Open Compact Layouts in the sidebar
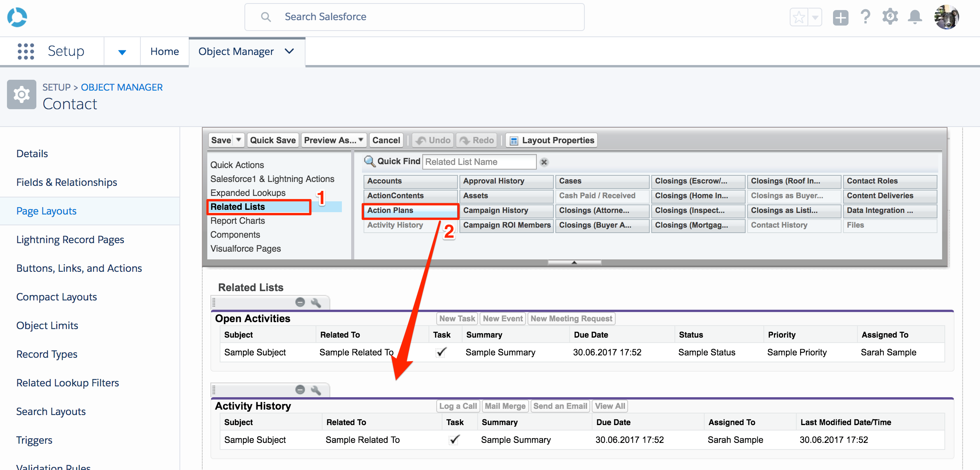 [x=56, y=297]
